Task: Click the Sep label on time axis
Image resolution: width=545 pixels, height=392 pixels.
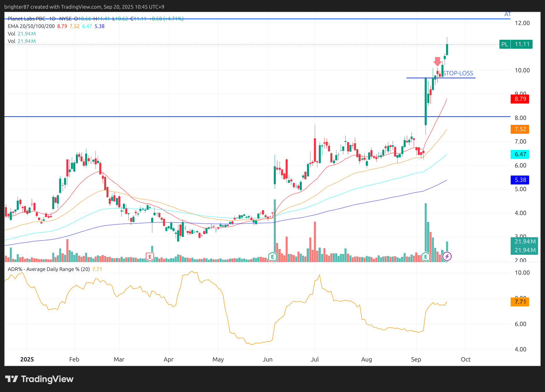Action: [416, 359]
